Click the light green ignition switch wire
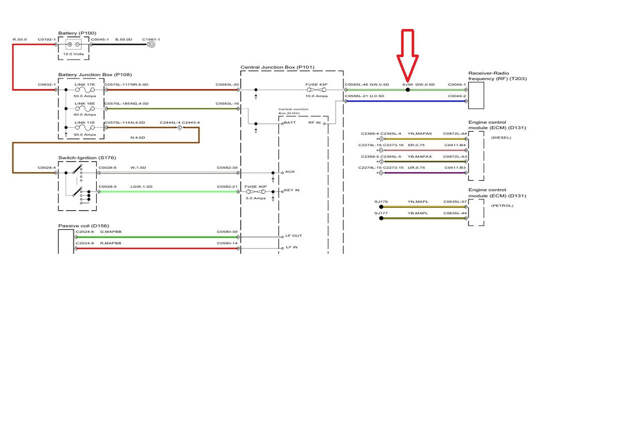Viewport: 620px width, 422px height. click(169, 192)
